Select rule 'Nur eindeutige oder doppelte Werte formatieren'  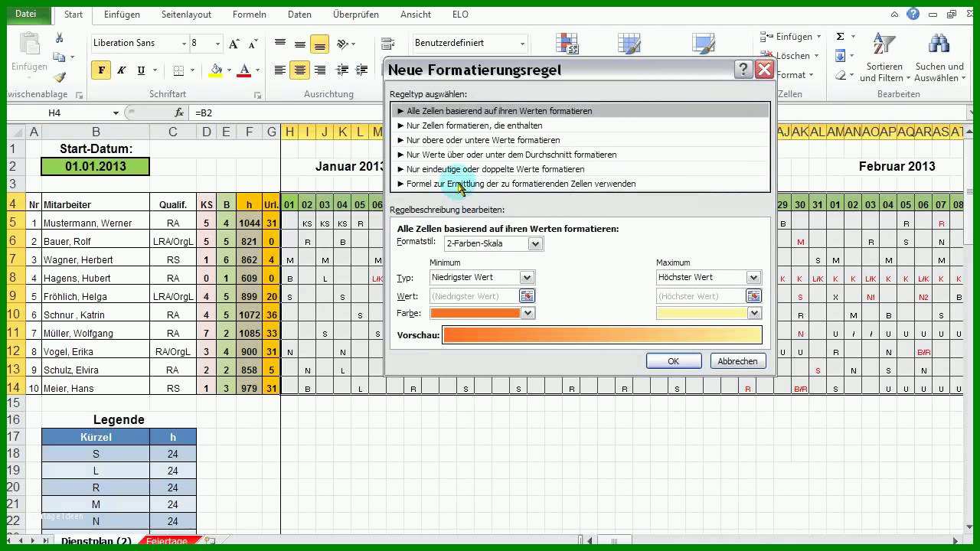[580, 169]
